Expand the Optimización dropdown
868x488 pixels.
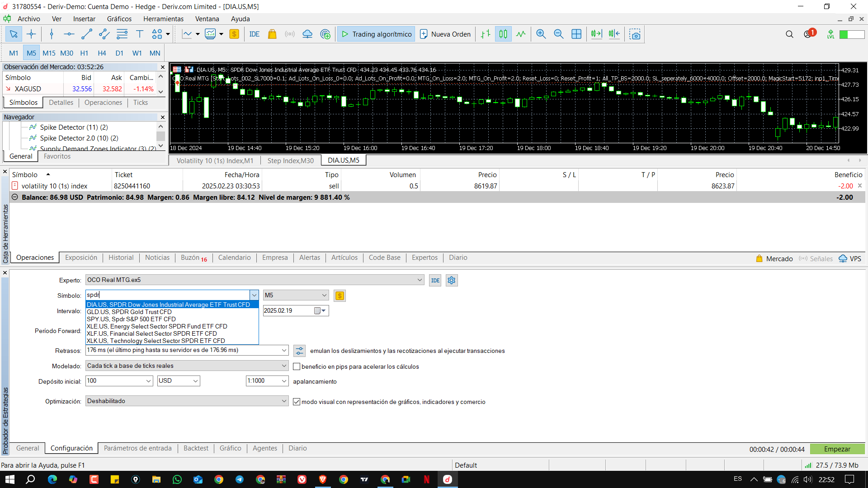(284, 401)
